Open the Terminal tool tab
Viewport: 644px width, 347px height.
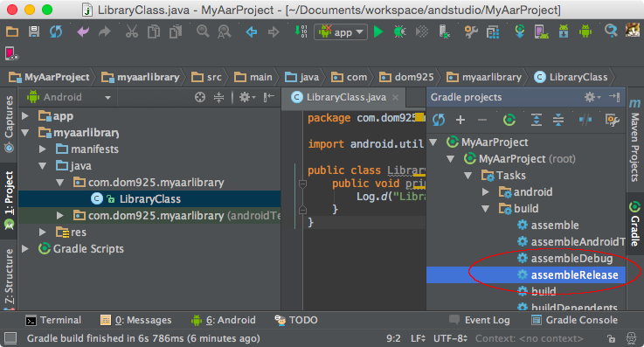click(x=53, y=320)
